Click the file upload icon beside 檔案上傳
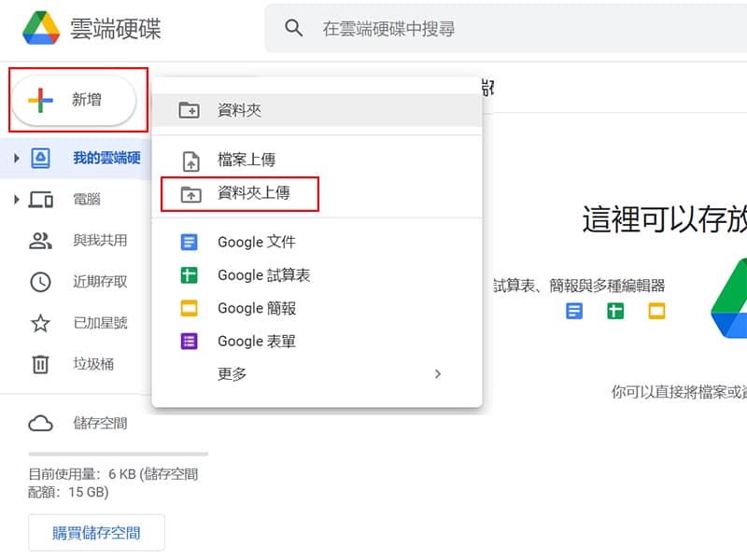Viewport: 747px width, 560px height. pos(191,161)
